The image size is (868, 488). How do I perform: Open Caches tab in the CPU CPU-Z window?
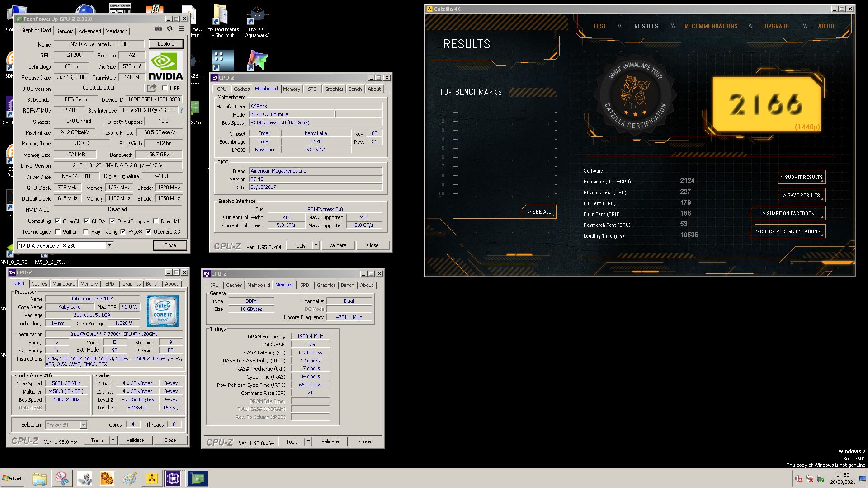coord(39,284)
